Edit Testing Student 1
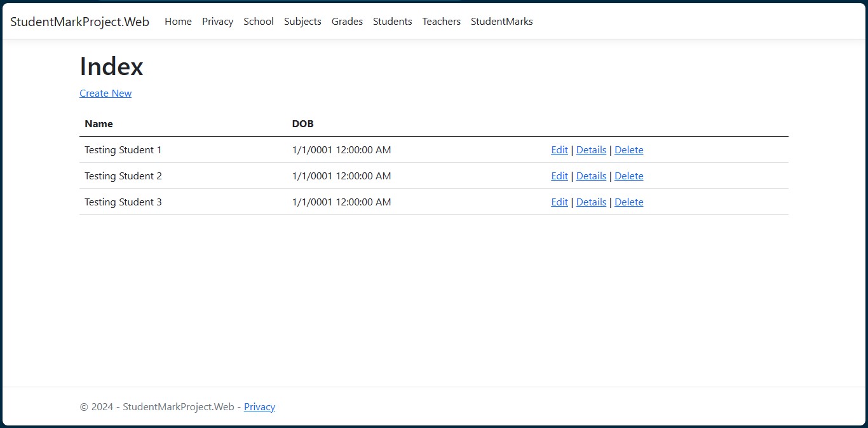This screenshot has width=868, height=428. tap(559, 149)
